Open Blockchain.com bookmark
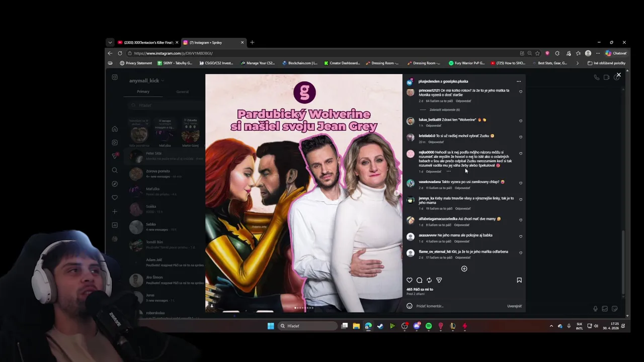This screenshot has height=362, width=644. tap(299, 63)
